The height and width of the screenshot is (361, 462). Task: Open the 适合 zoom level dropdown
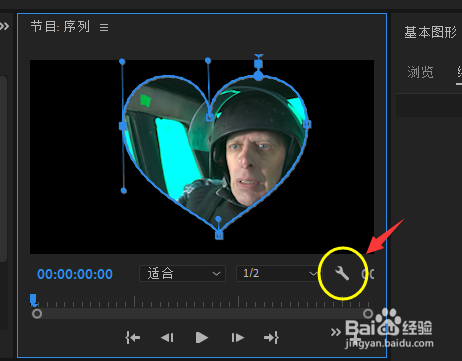tap(182, 274)
